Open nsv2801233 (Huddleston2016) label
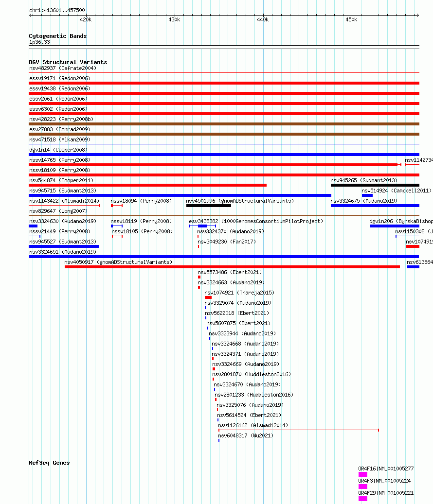Image resolution: width=433 pixels, height=504 pixels. tap(254, 395)
